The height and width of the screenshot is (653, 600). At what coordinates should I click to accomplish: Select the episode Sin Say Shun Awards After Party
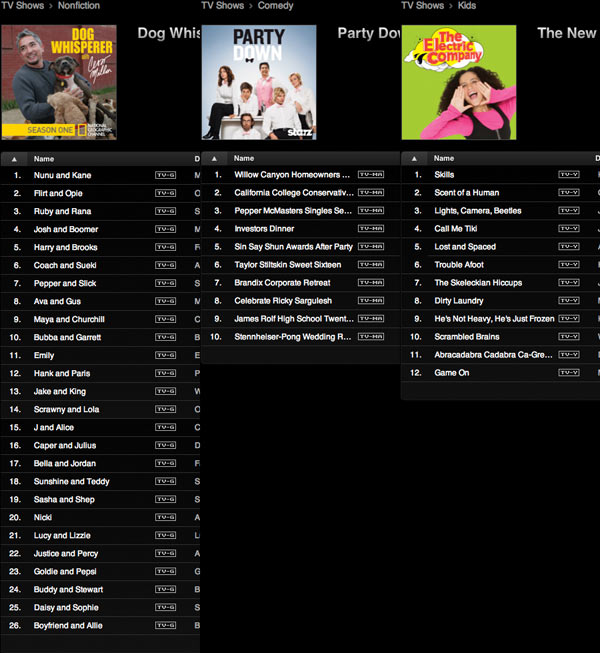click(x=293, y=247)
